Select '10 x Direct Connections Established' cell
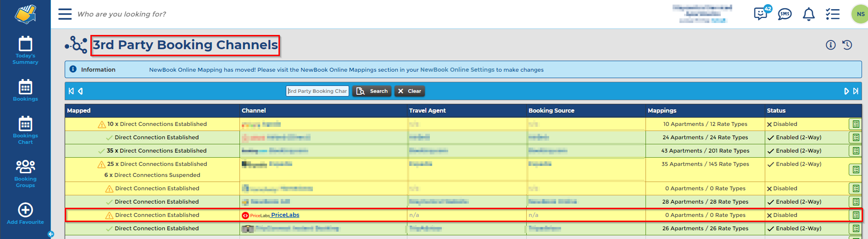This screenshot has width=868, height=239. (x=152, y=124)
